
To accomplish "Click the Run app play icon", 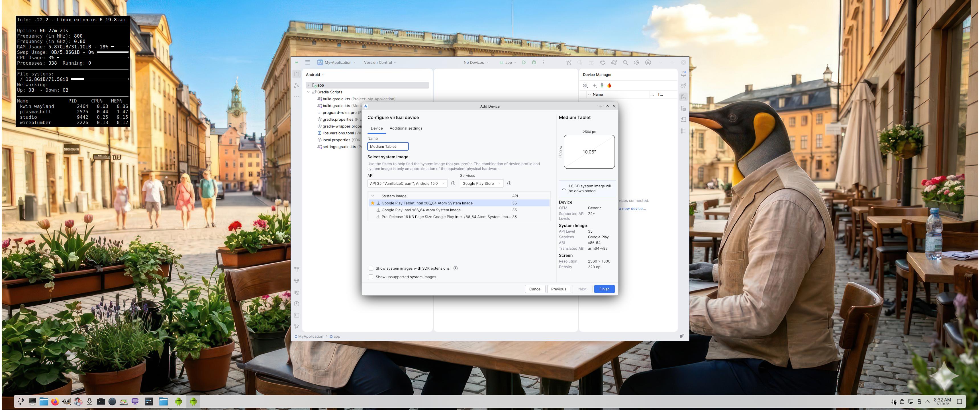I will click(x=524, y=62).
